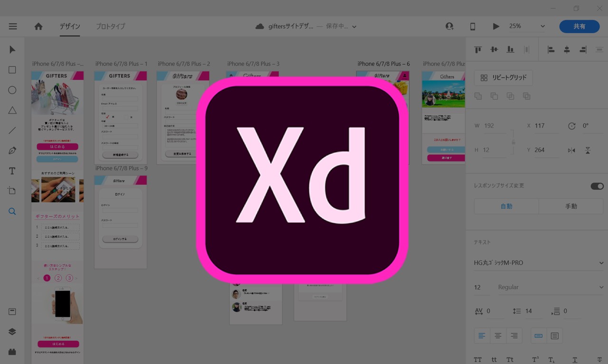Start desktop preview with the play icon
The image size is (608, 364).
pyautogui.click(x=496, y=27)
